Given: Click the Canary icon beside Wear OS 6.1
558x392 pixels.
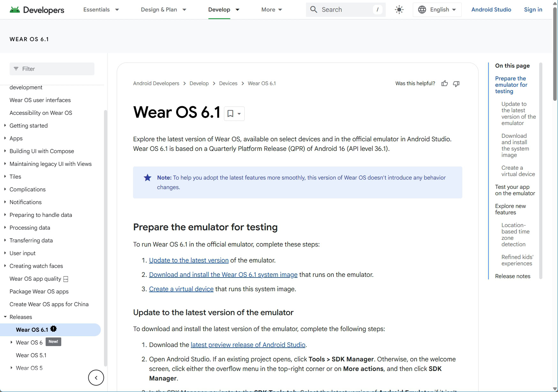Looking at the screenshot, I should (x=54, y=329).
